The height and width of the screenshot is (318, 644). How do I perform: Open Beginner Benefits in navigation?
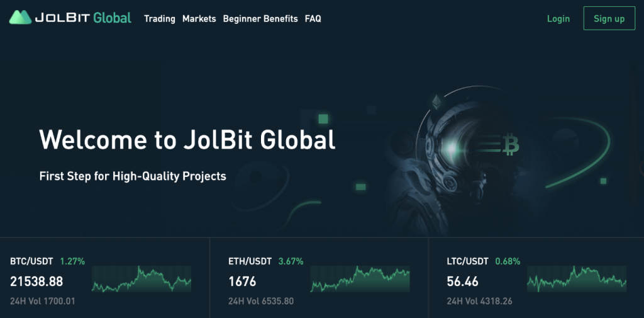(260, 19)
